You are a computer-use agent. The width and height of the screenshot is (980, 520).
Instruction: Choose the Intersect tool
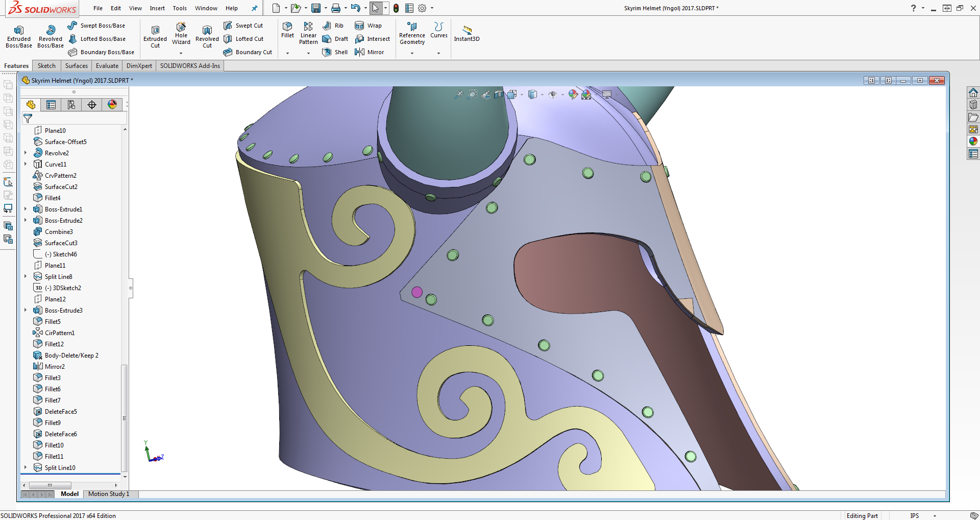pos(372,39)
